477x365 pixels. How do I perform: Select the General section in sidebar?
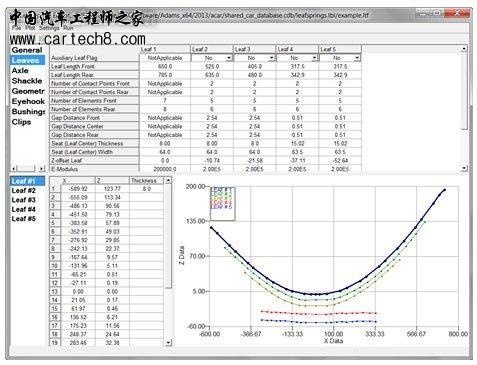point(27,50)
